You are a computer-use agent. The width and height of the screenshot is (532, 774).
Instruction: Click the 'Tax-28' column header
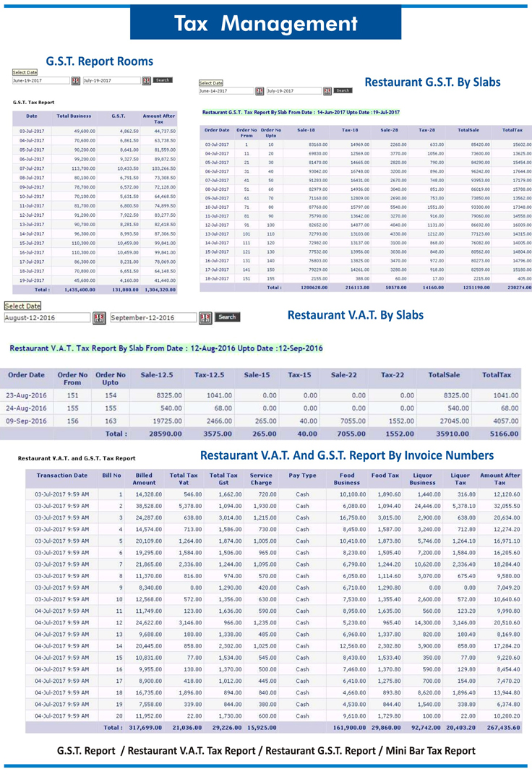point(426,130)
